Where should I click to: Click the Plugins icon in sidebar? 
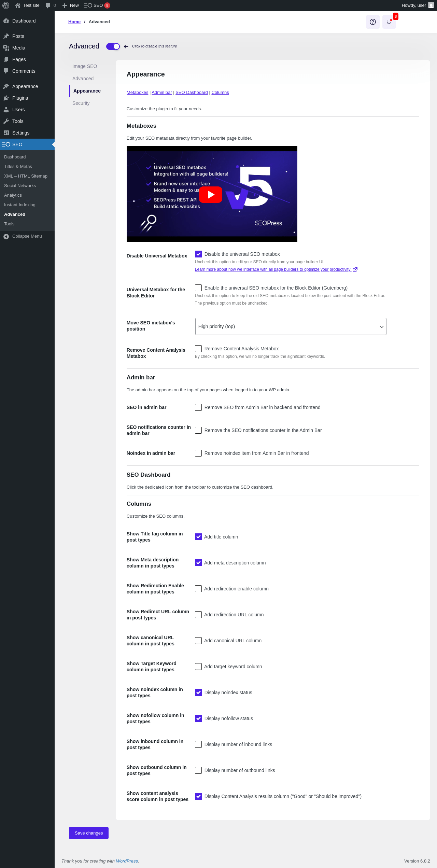(6, 98)
